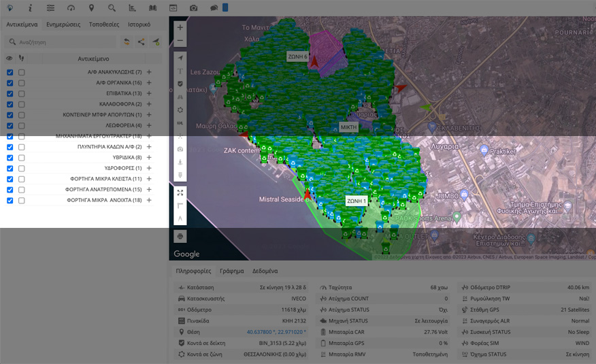Uncheck visibility for ΕΠΙΒΑΤΙΚΑ (13) group

coord(10,93)
